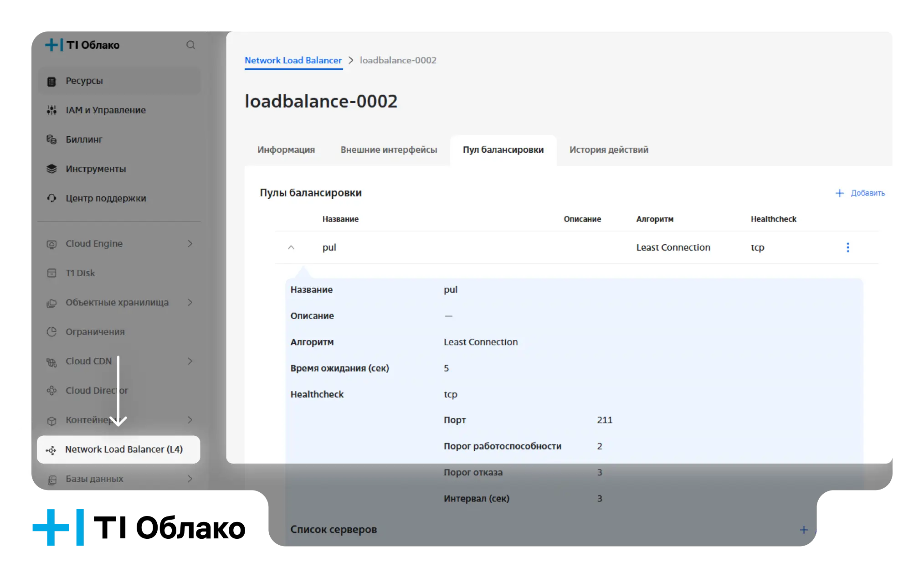Image resolution: width=924 pixels, height=578 pixels.
Task: Click the Базы данных icon
Action: 51,479
